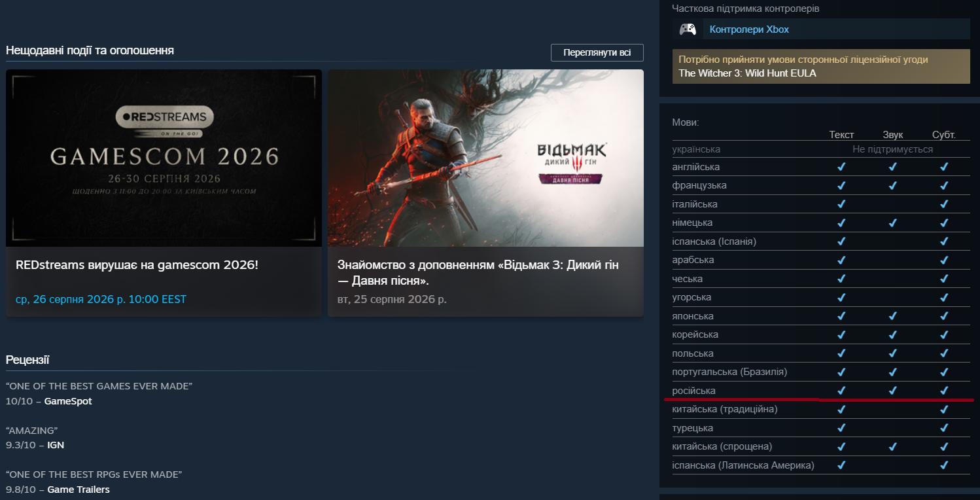980x500 pixels.
Task: Click the Текст checkmark in the угорська row
Action: (x=841, y=297)
